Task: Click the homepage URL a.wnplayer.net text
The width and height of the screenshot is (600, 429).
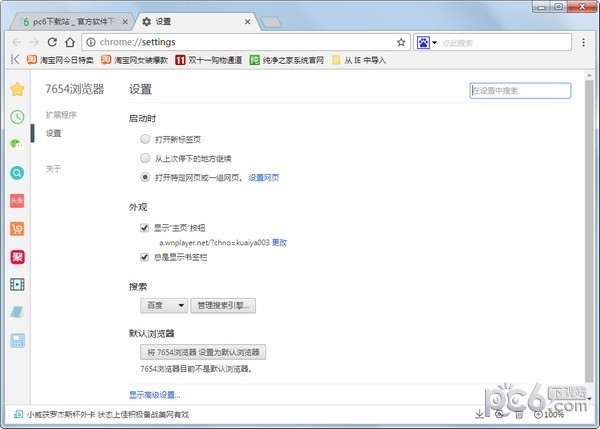Action: click(x=214, y=242)
